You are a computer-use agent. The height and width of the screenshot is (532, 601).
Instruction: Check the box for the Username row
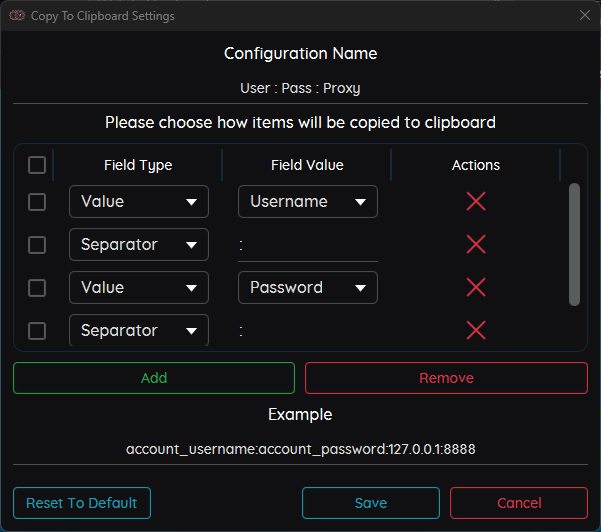pyautogui.click(x=37, y=202)
